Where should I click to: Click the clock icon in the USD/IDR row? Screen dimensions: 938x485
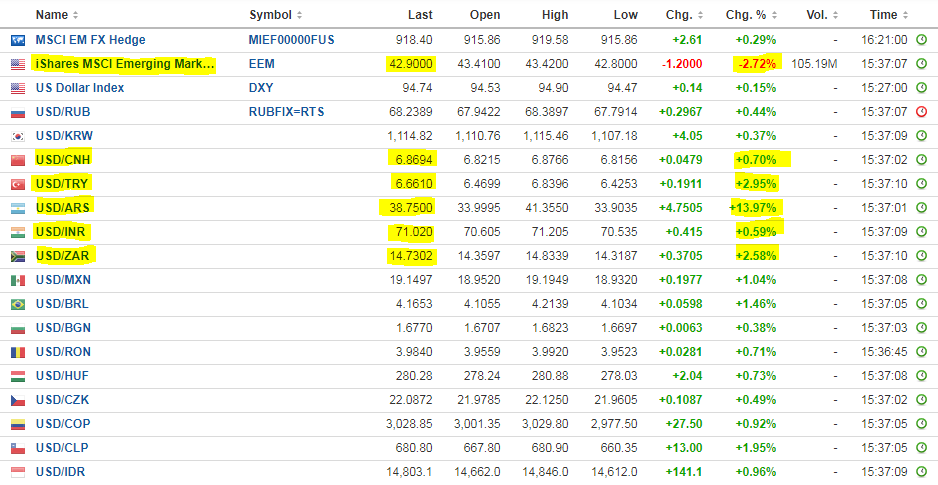pyautogui.click(x=921, y=471)
